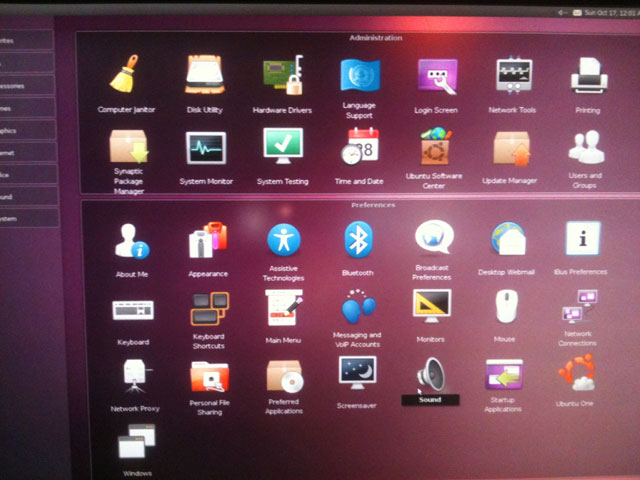Click the mail envelope indicator in top panel
The height and width of the screenshot is (480, 640).
[x=578, y=11]
